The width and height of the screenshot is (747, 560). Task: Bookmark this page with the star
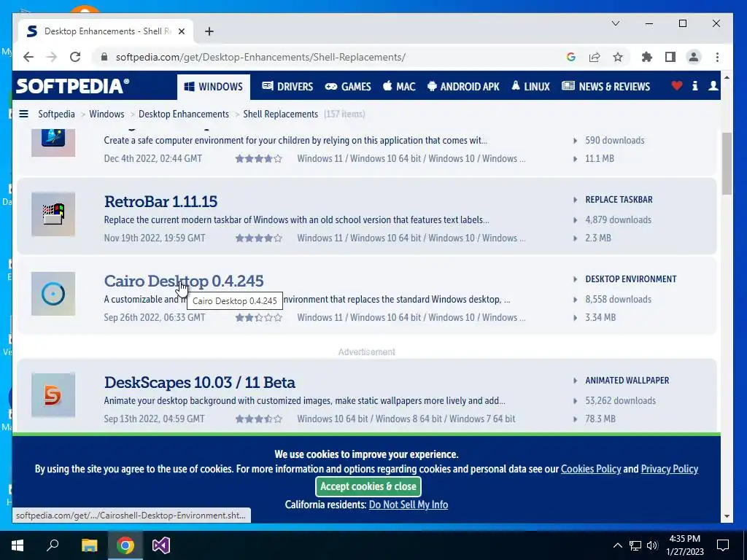coord(618,57)
